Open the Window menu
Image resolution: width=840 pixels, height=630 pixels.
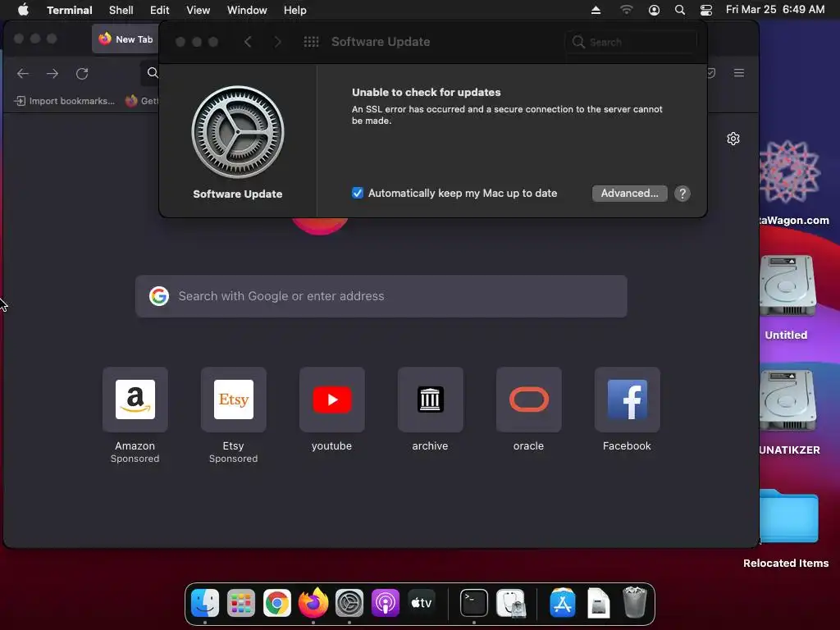tap(247, 10)
